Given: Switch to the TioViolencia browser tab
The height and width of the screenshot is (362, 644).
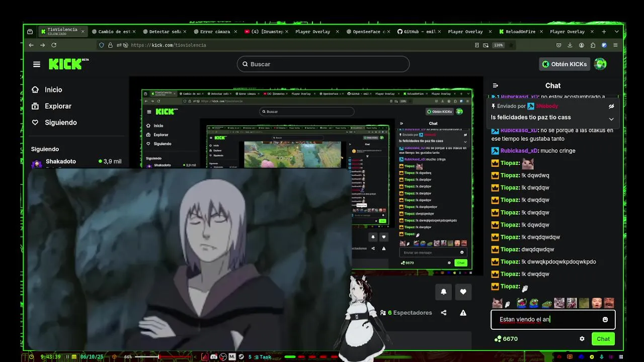Looking at the screenshot, I should (62, 31).
